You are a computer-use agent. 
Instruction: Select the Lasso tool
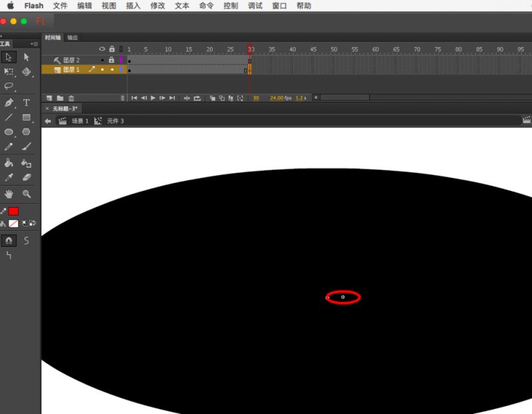pos(9,86)
